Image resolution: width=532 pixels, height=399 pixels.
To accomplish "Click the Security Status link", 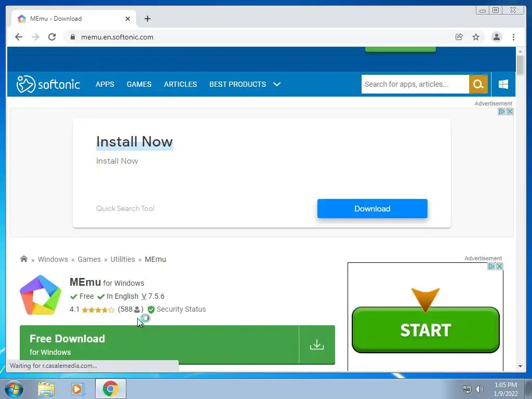I will 181,310.
